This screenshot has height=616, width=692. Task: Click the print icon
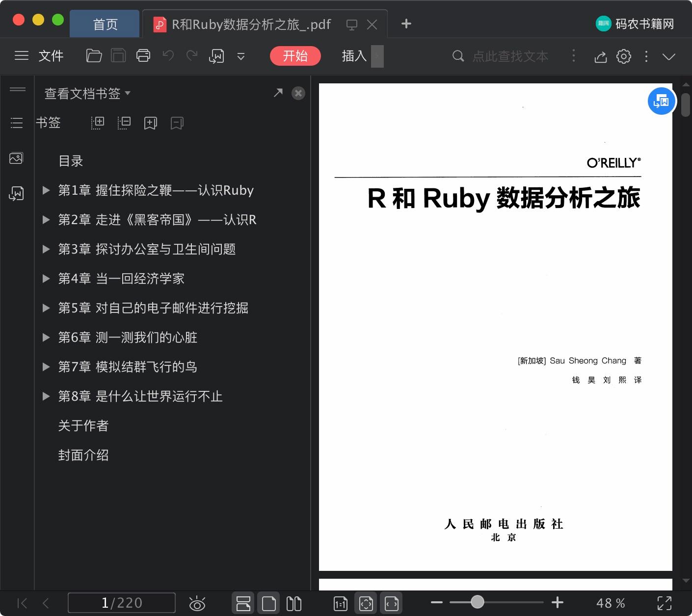pyautogui.click(x=143, y=56)
